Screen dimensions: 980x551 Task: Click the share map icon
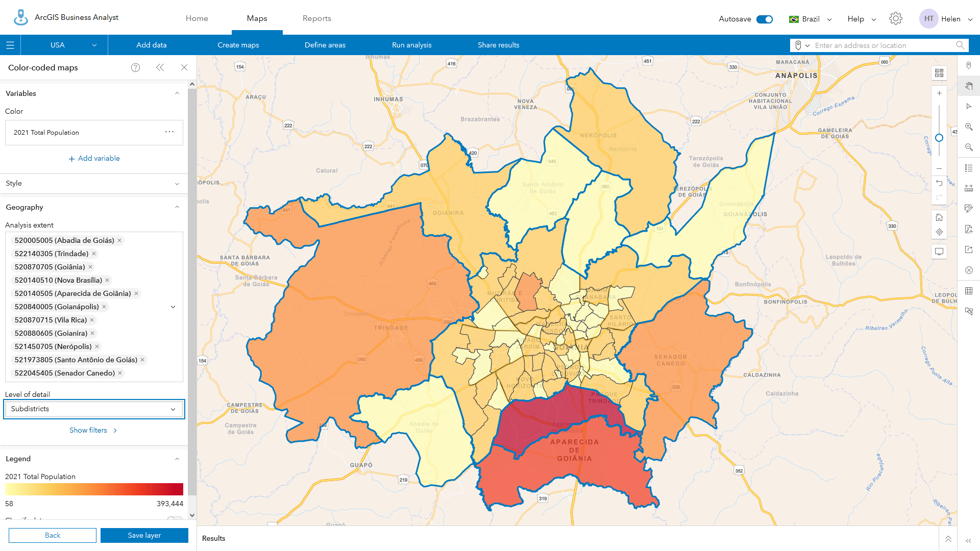coord(969,249)
